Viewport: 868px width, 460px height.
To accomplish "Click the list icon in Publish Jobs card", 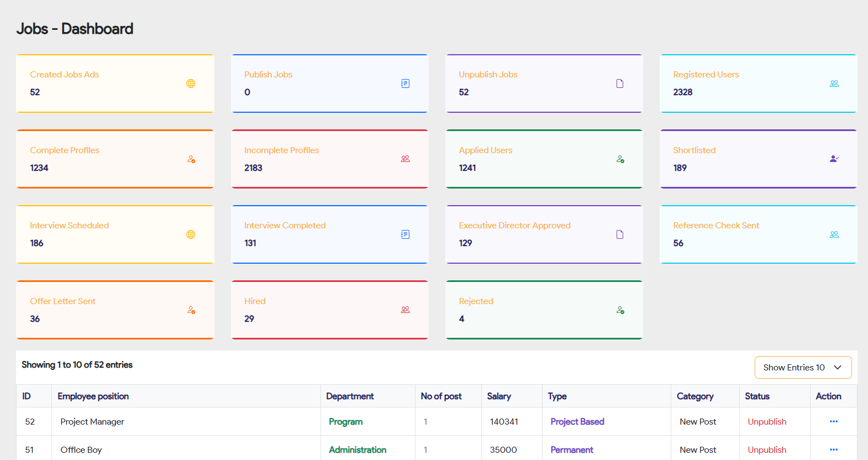I will (405, 83).
